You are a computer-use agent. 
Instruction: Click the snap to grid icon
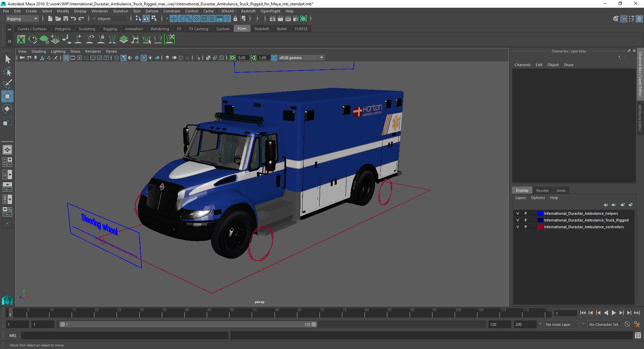pos(173,19)
